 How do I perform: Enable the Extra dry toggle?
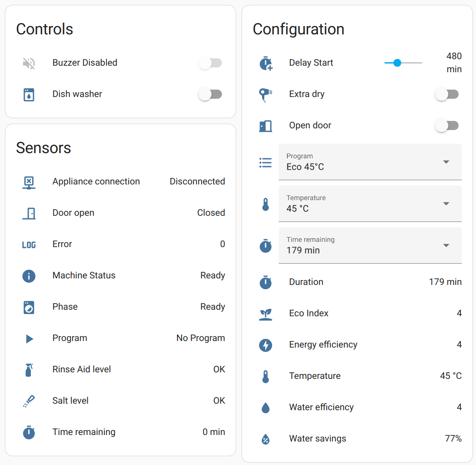446,94
